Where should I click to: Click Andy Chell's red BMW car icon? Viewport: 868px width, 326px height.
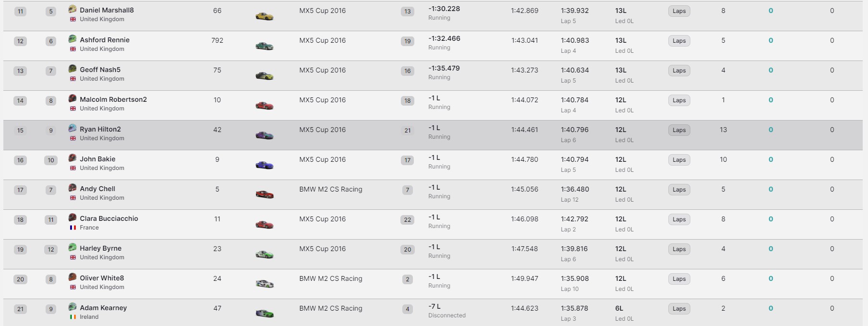click(x=264, y=194)
